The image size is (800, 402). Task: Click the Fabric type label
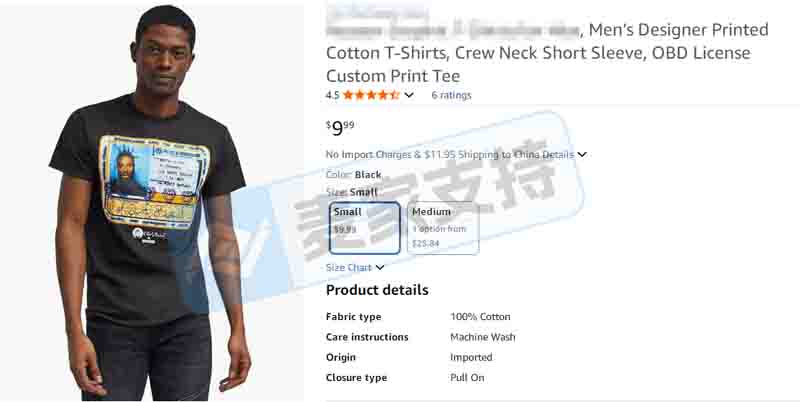pyautogui.click(x=353, y=317)
